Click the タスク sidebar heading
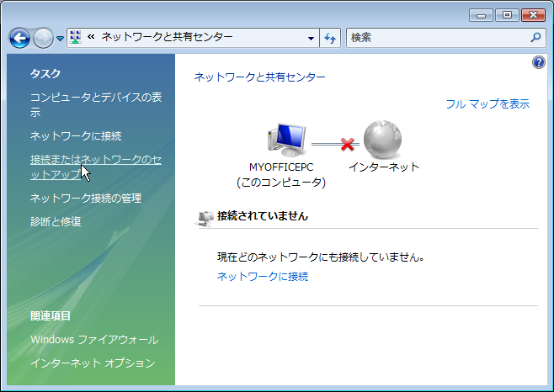Viewport: 554px width, 392px height. coord(45,73)
